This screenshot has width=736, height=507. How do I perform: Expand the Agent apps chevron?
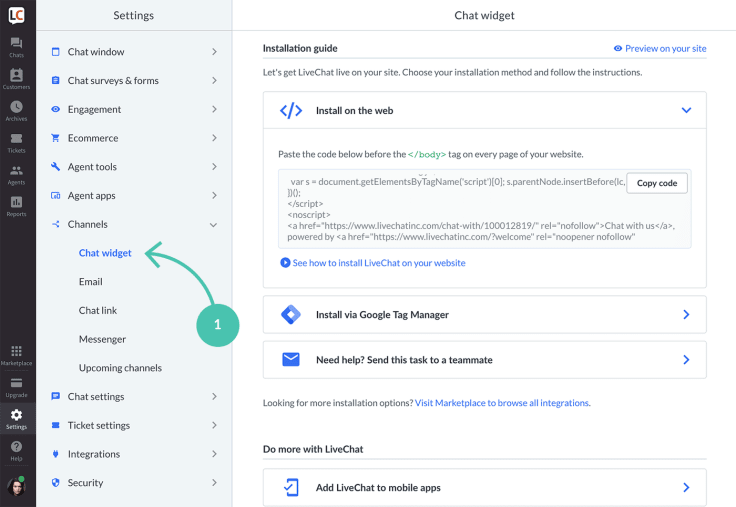(x=214, y=195)
